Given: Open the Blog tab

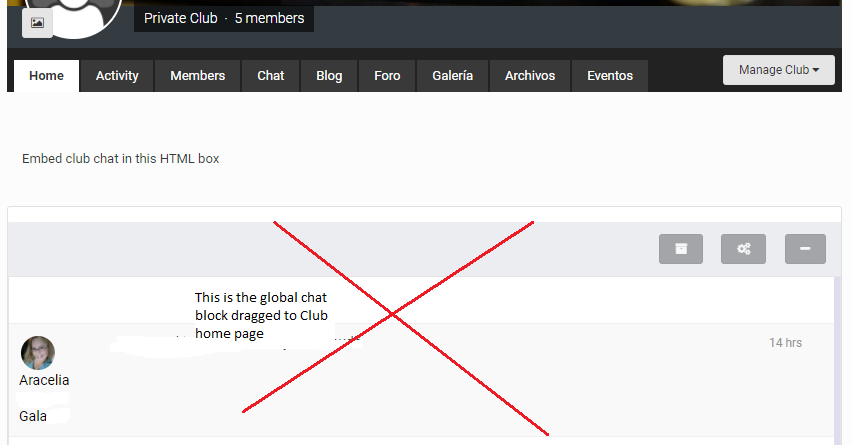Looking at the screenshot, I should [x=329, y=76].
